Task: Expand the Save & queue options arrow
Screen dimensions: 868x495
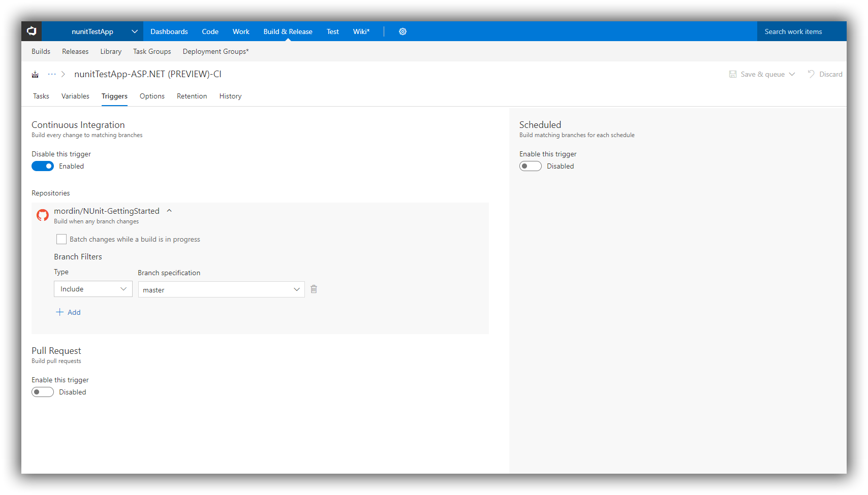Action: tap(792, 74)
